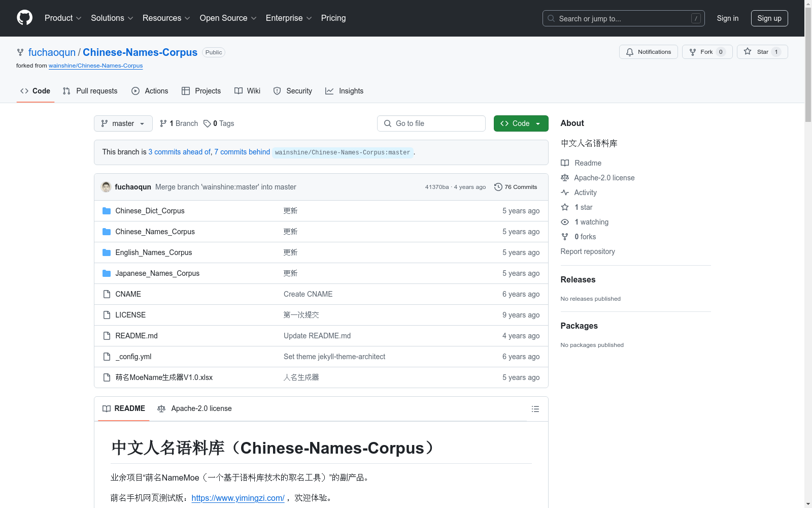This screenshot has width=812, height=508.
Task: Open the Insights tab
Action: 344,91
